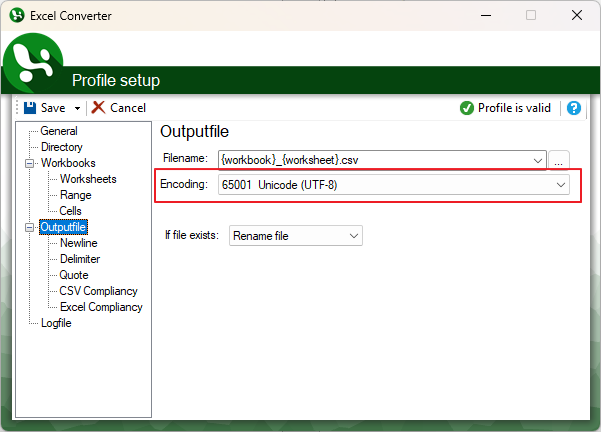
Task: Click the Save label in toolbar
Action: click(53, 108)
